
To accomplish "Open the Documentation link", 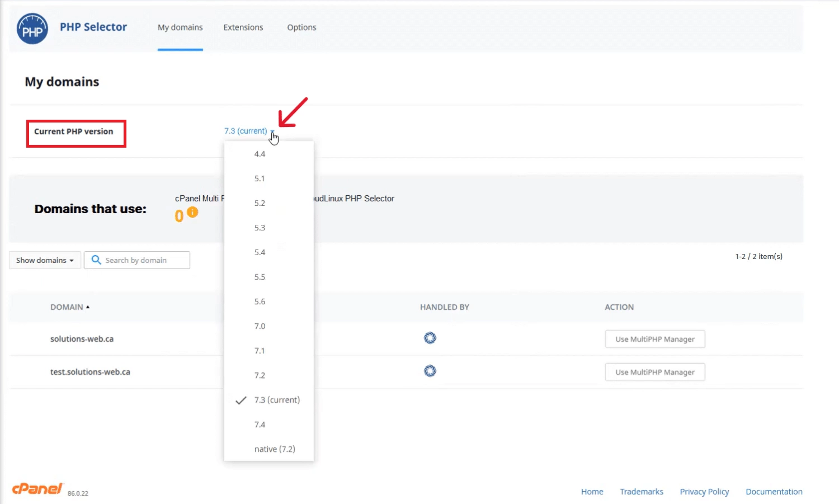I will (774, 491).
